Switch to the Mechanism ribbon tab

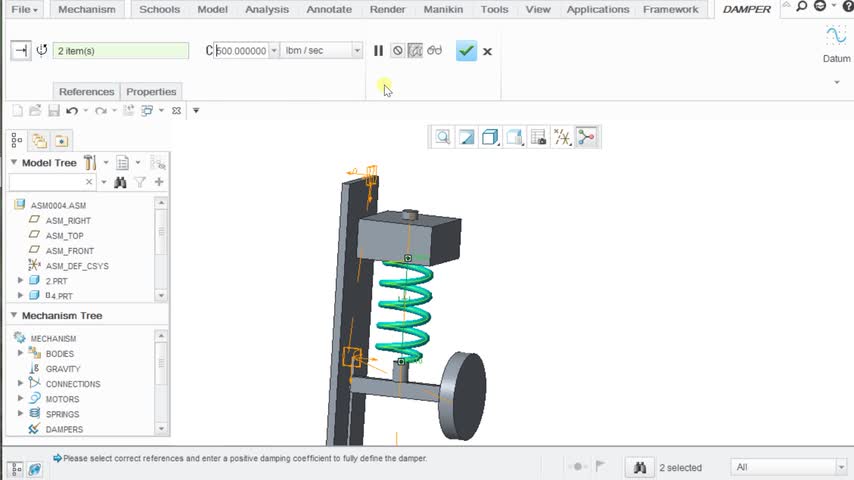click(x=87, y=9)
